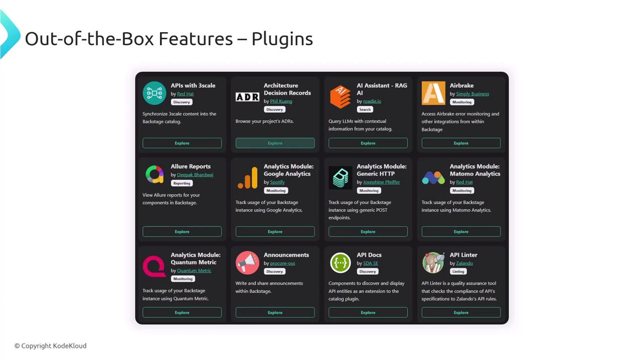Click the 'AI Assistant - RAG AI' title
The image size is (644, 362).
click(x=382, y=89)
